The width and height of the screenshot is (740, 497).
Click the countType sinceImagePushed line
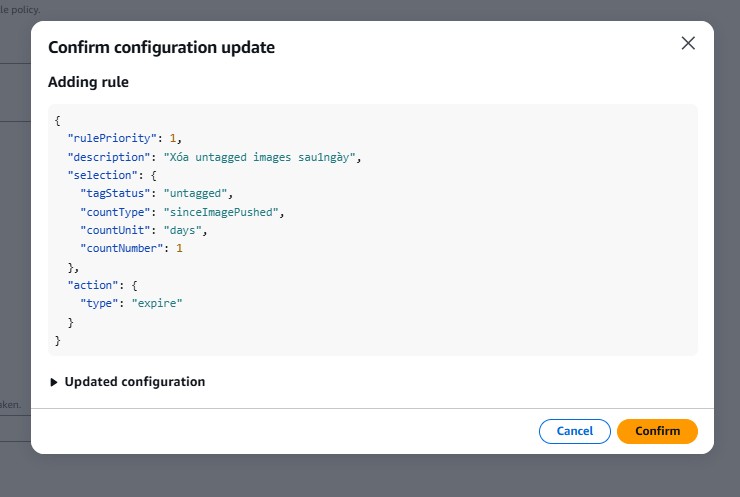point(182,212)
